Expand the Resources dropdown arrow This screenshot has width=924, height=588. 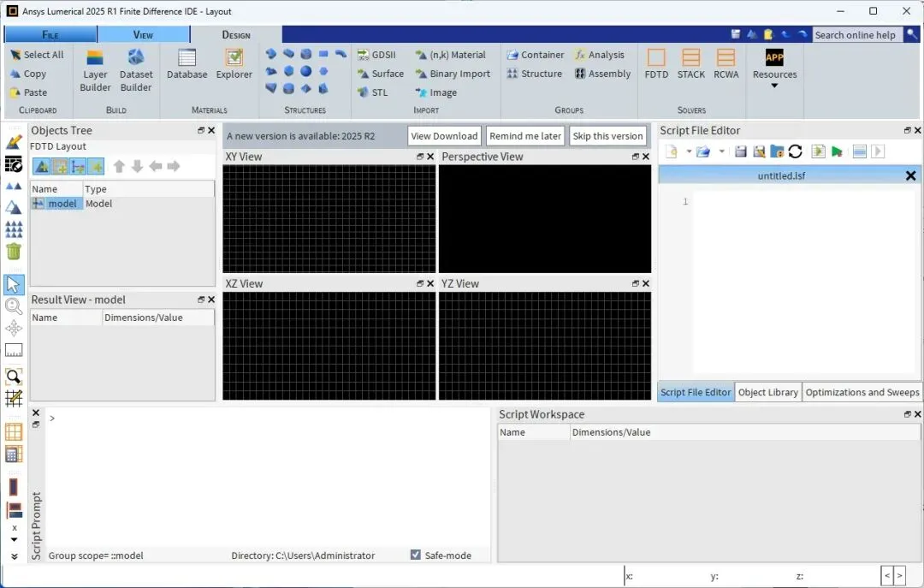[774, 86]
